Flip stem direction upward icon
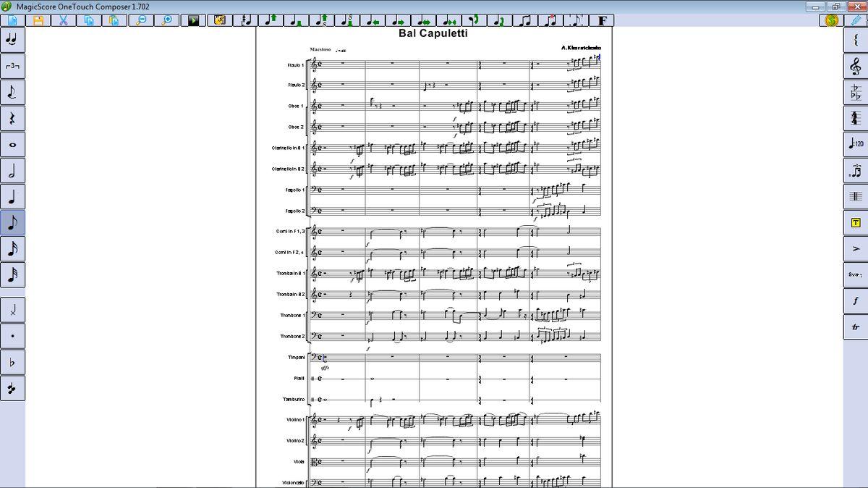This screenshot has height=488, width=868. point(500,20)
